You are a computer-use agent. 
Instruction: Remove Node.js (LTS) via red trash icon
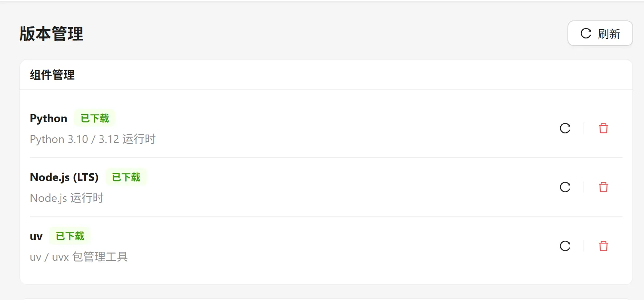pos(603,187)
